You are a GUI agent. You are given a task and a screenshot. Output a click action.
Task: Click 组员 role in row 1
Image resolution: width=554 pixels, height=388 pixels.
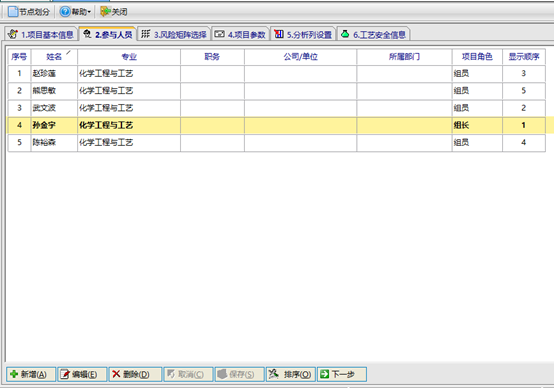[x=461, y=74]
